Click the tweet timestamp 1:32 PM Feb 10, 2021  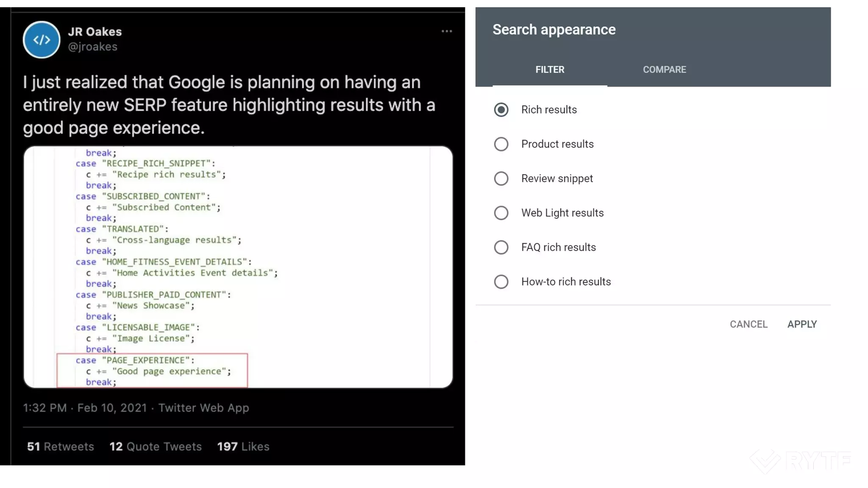pyautogui.click(x=85, y=408)
